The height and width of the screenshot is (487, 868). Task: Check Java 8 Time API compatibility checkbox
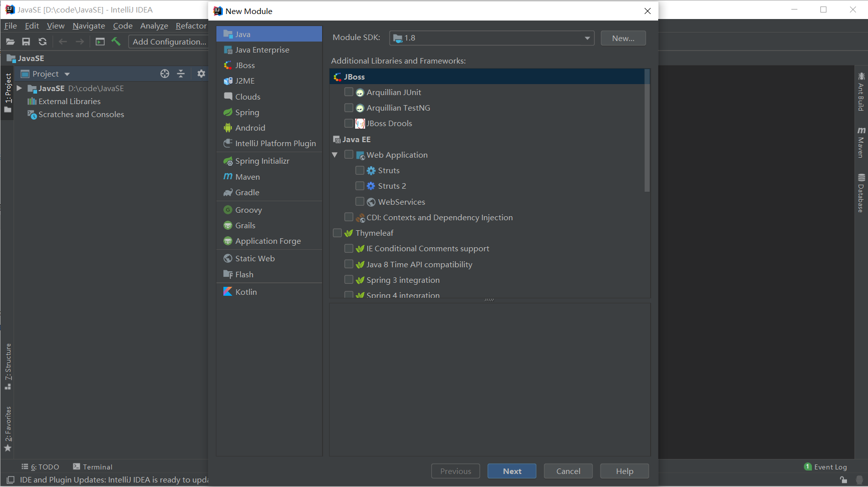pyautogui.click(x=349, y=264)
